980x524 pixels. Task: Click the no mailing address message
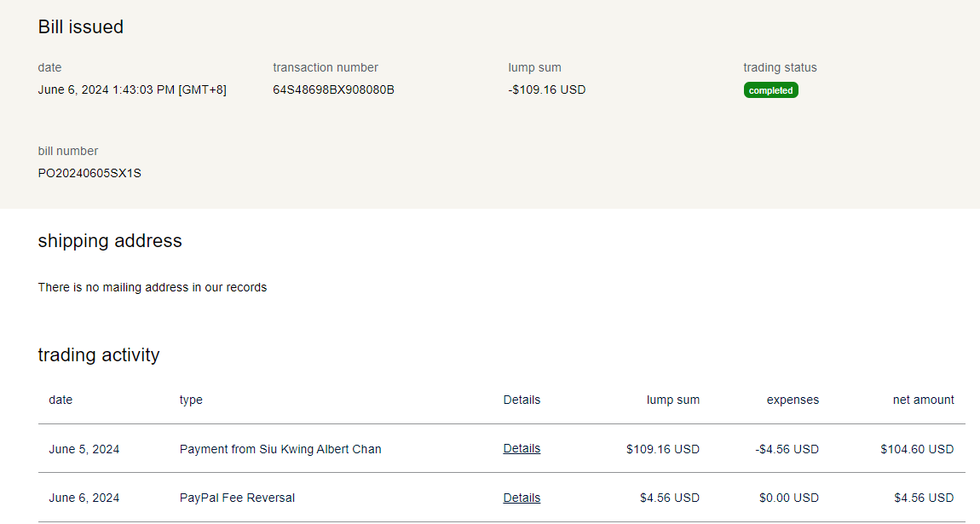[153, 287]
